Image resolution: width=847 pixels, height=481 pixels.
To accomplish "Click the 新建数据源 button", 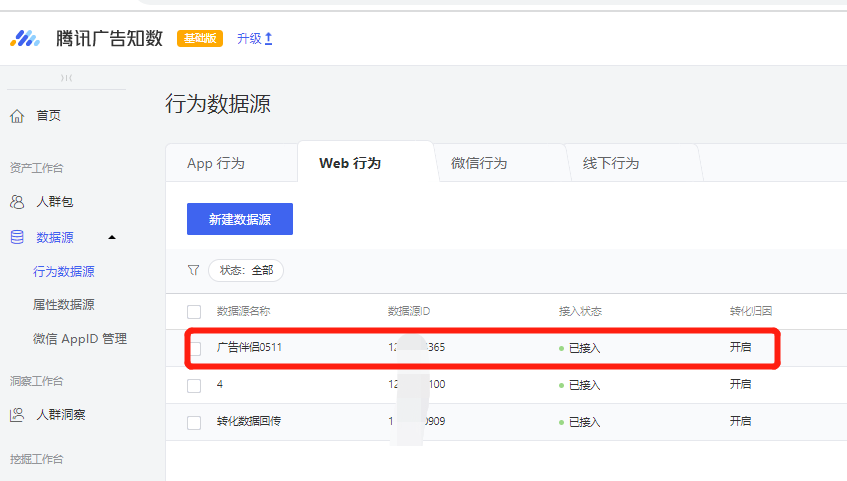I will (x=240, y=219).
